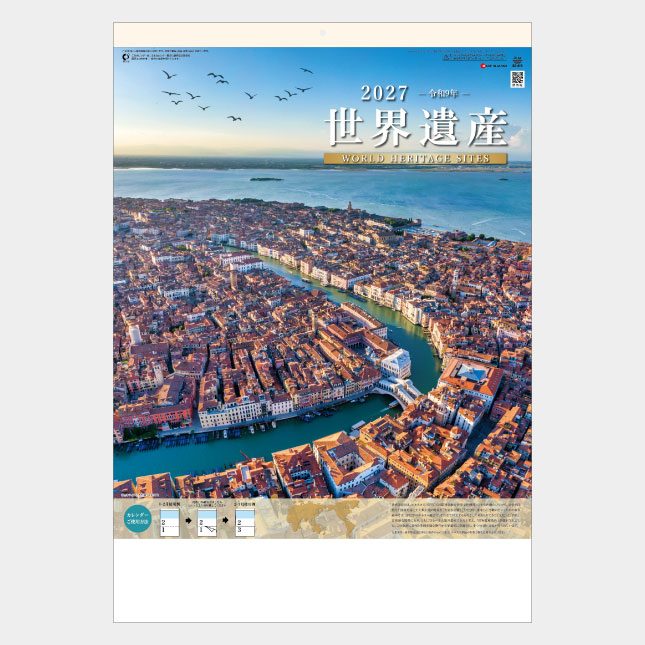Click the first calendar page diagram

pos(169,522)
